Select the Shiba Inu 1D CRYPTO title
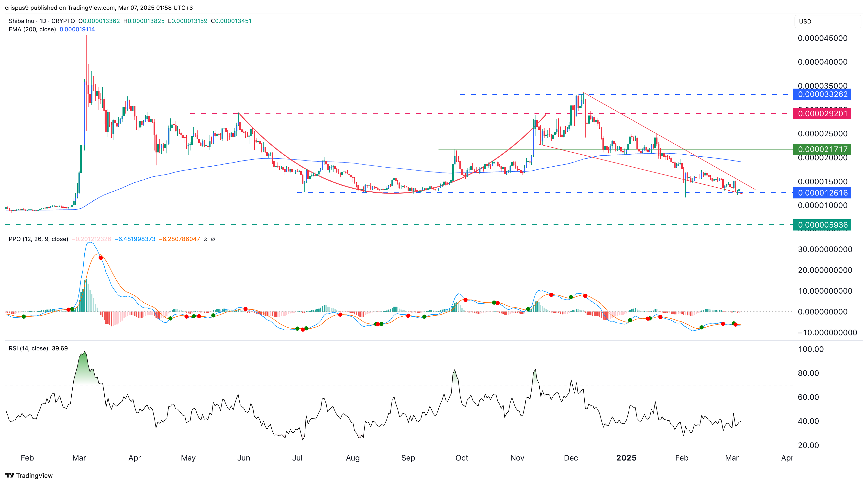This screenshot has width=868, height=484. 42,21
